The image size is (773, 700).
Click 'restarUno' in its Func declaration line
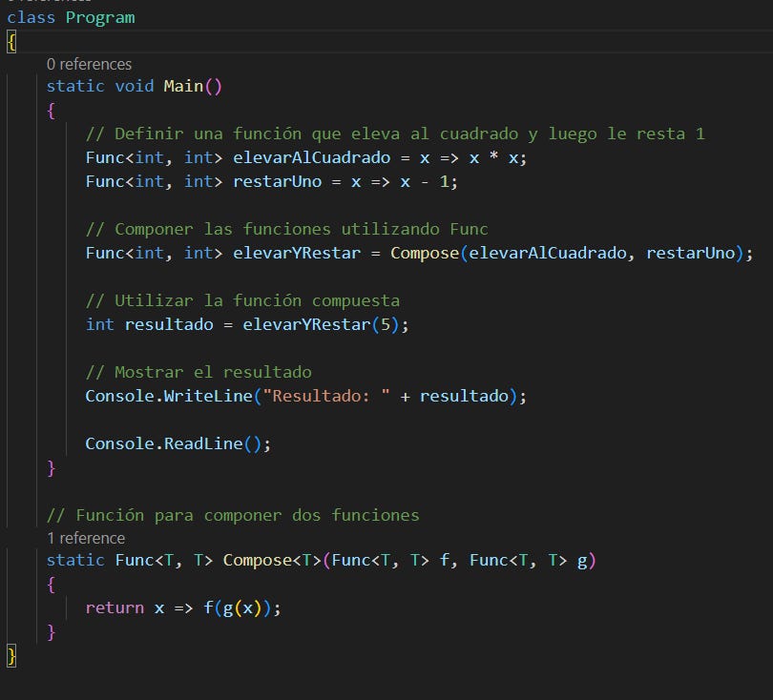point(277,181)
